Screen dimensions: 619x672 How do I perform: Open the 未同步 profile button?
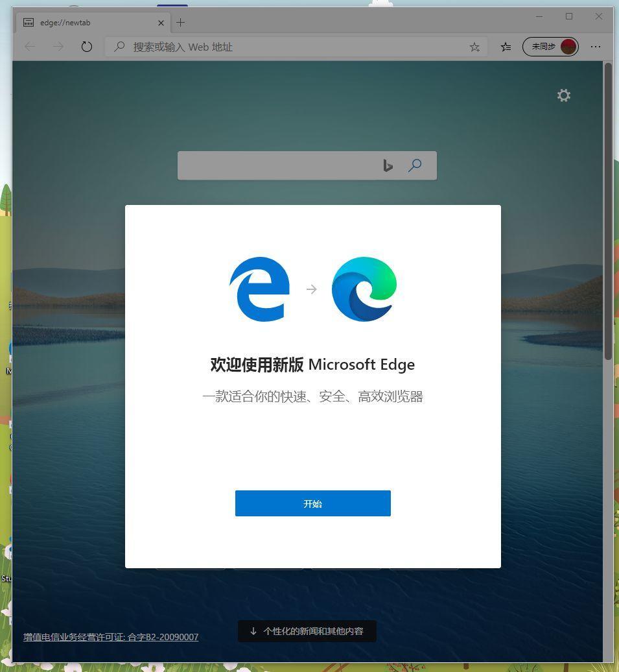[550, 47]
